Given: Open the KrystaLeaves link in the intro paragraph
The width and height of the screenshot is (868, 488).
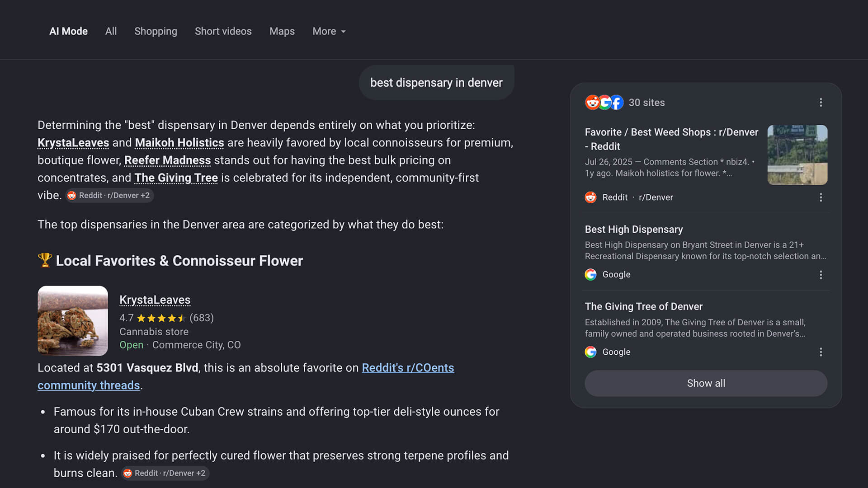Looking at the screenshot, I should (x=73, y=143).
